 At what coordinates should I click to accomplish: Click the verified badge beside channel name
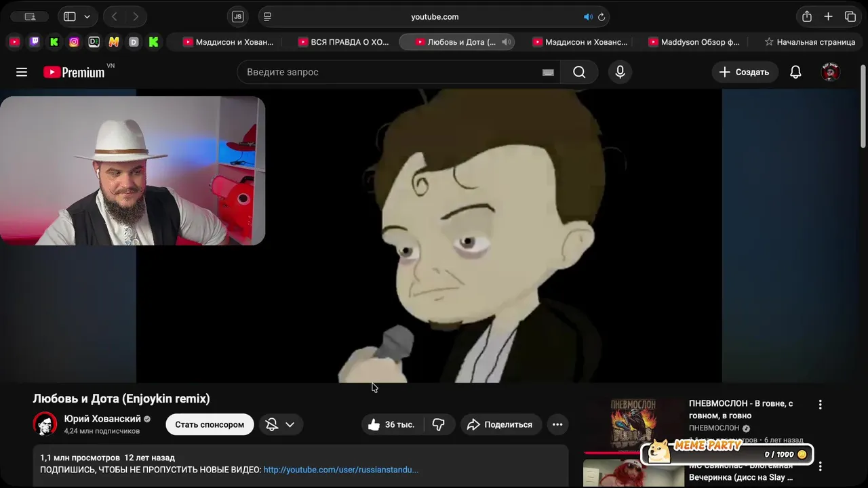147,419
